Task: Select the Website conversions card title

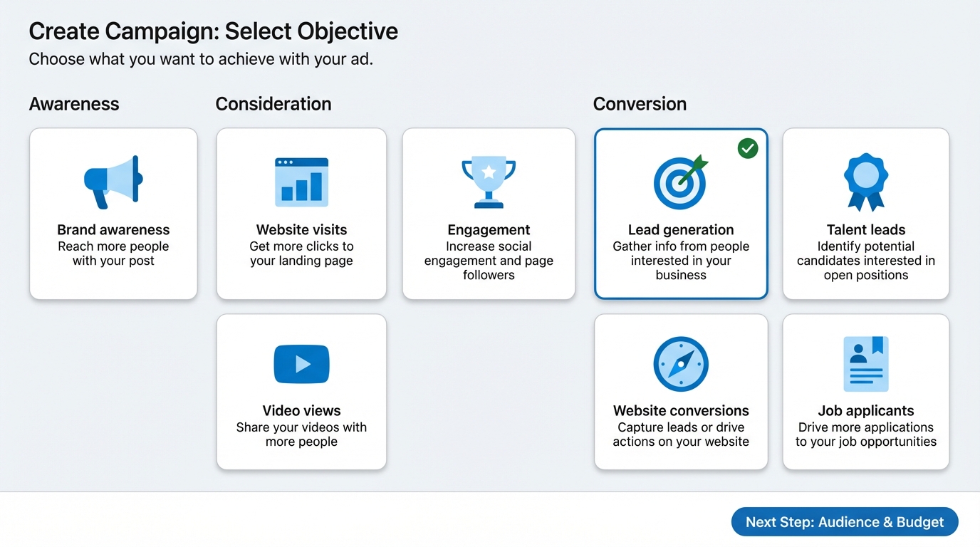Action: coord(680,411)
